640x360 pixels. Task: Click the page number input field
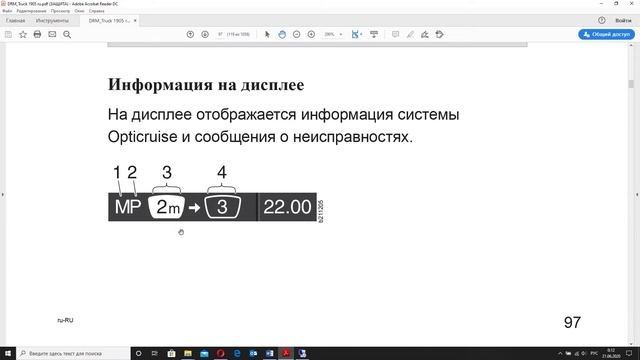220,34
